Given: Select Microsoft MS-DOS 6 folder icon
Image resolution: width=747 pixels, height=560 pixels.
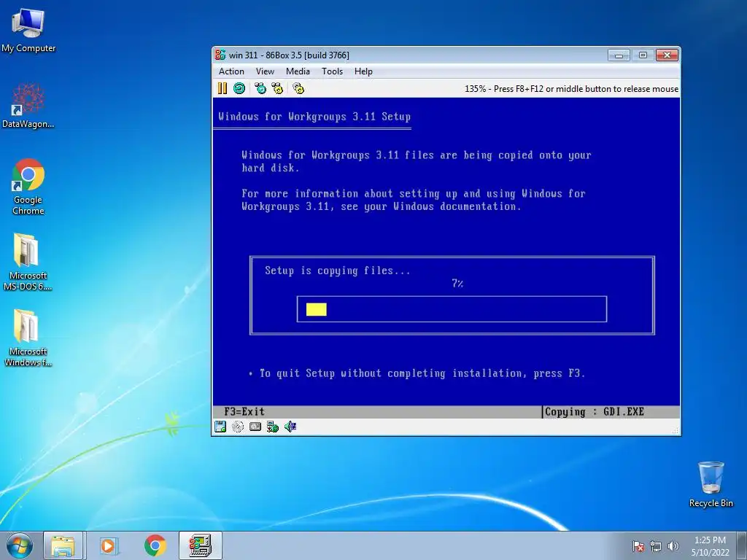Looking at the screenshot, I should [x=28, y=262].
